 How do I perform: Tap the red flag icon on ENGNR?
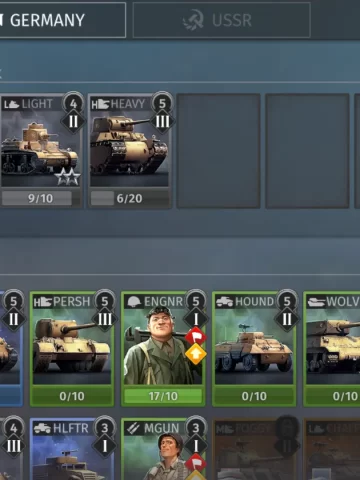(196, 336)
